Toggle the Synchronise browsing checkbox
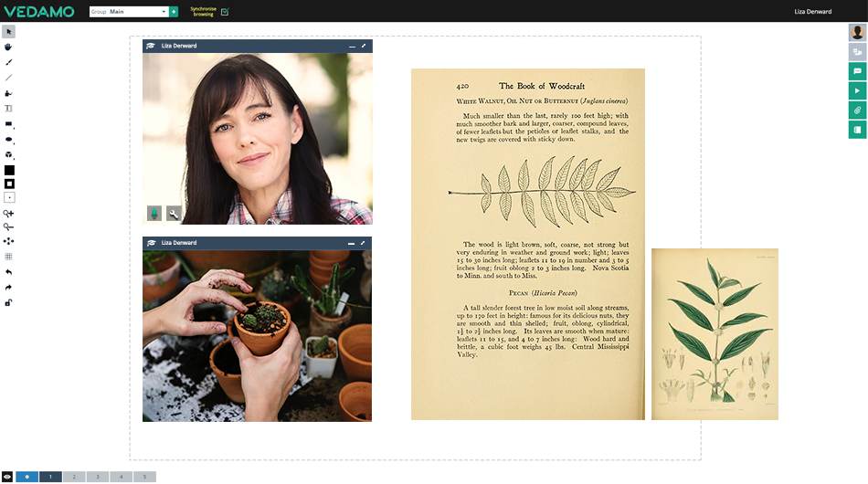The image size is (868, 484). [x=225, y=12]
